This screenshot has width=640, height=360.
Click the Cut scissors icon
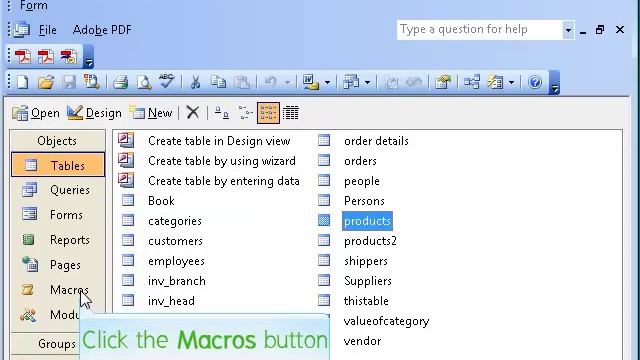point(196,82)
